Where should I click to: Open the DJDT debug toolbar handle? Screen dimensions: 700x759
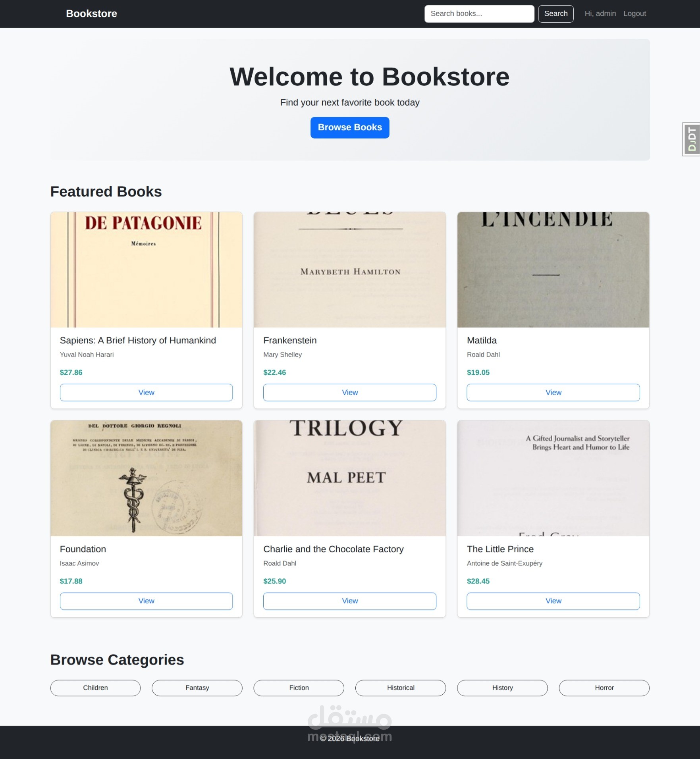(691, 139)
